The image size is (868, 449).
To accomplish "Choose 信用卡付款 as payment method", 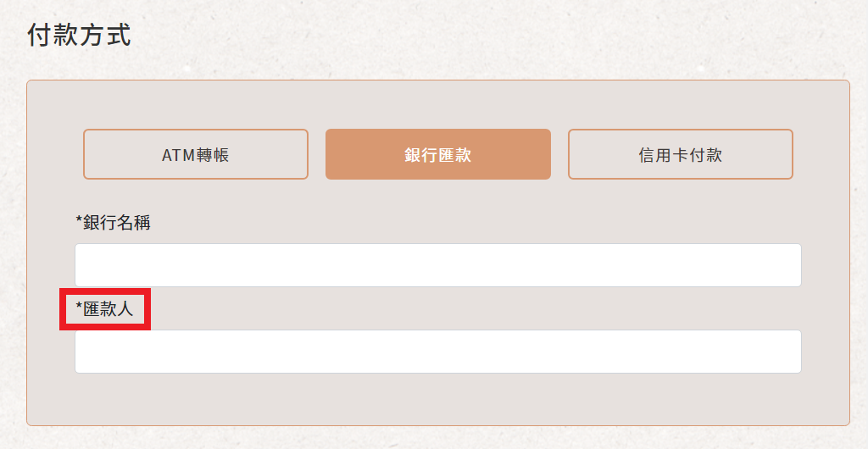I will click(x=681, y=154).
